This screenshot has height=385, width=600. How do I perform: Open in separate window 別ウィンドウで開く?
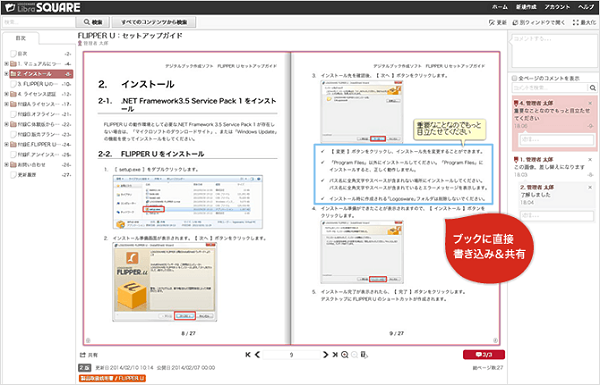538,23
